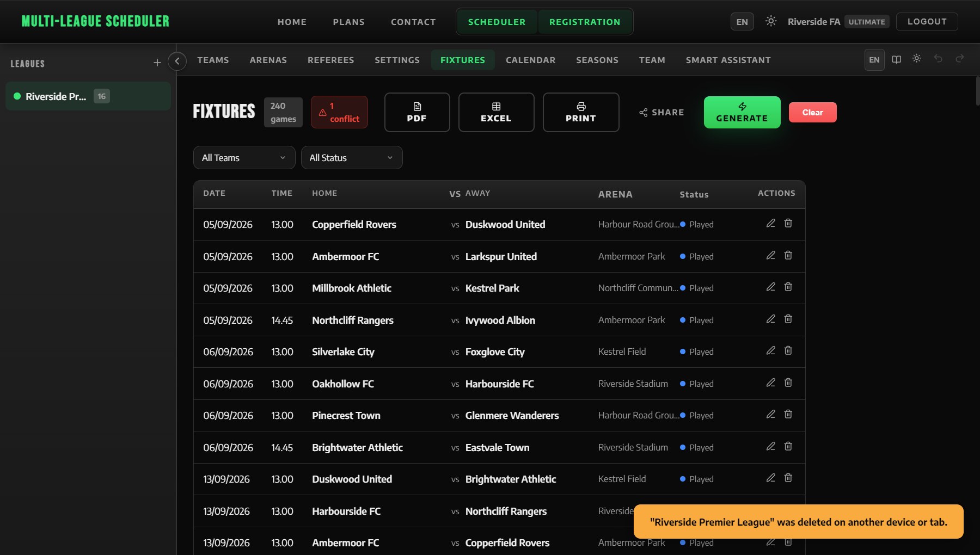This screenshot has height=555, width=980.
Task: Toggle the light theme sun icon in header
Action: (x=771, y=21)
